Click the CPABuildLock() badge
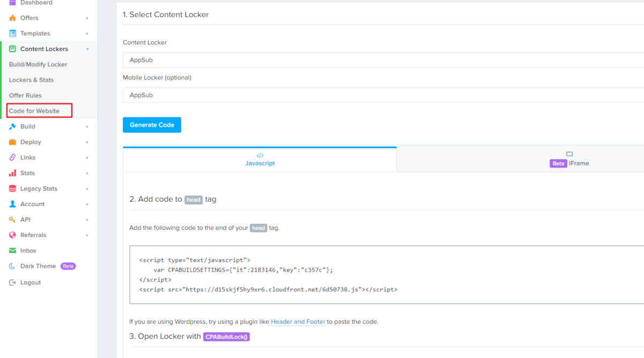644x358 pixels. (226, 337)
